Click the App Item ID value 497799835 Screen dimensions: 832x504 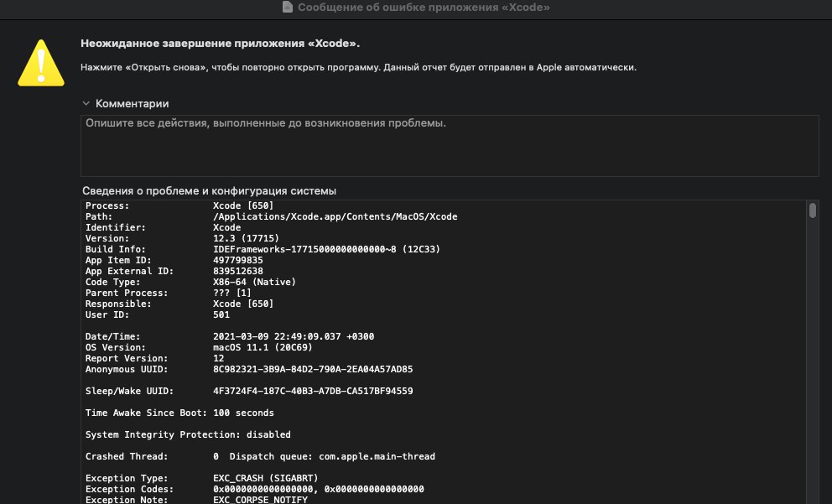click(237, 260)
